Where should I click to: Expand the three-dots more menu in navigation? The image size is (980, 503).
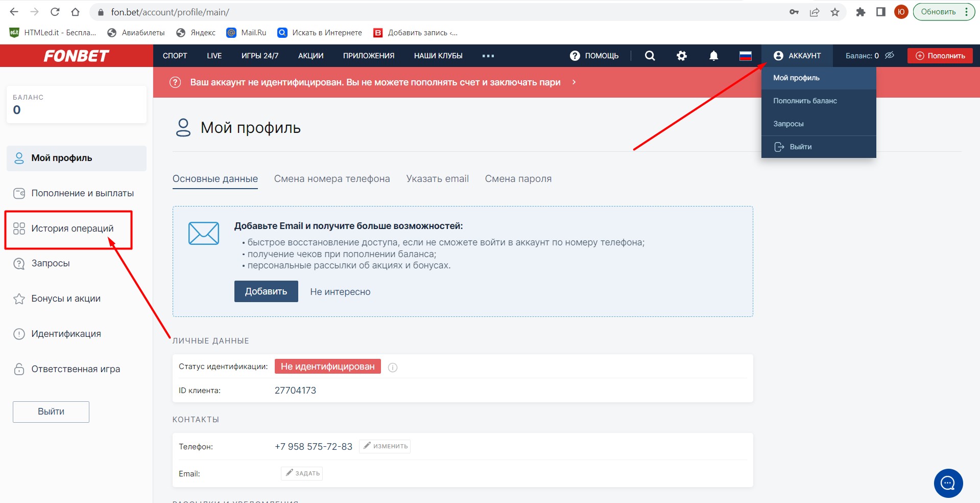click(x=488, y=56)
